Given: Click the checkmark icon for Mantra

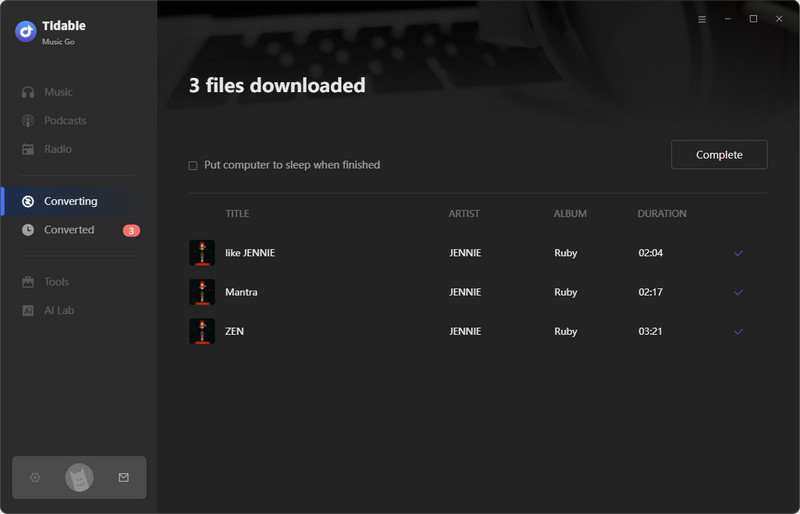Looking at the screenshot, I should (738, 292).
